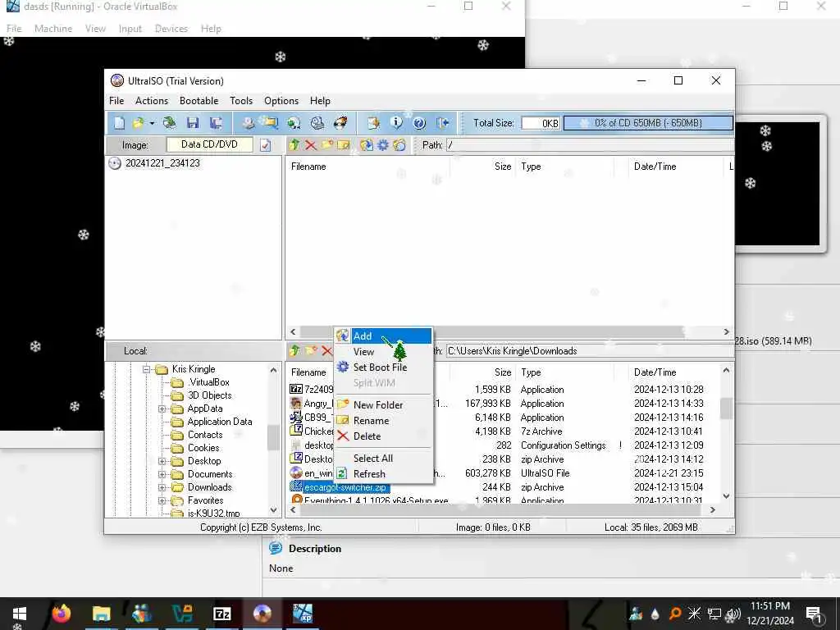The height and width of the screenshot is (630, 840).
Task: Click the image pane Rename icon
Action: coord(344,145)
